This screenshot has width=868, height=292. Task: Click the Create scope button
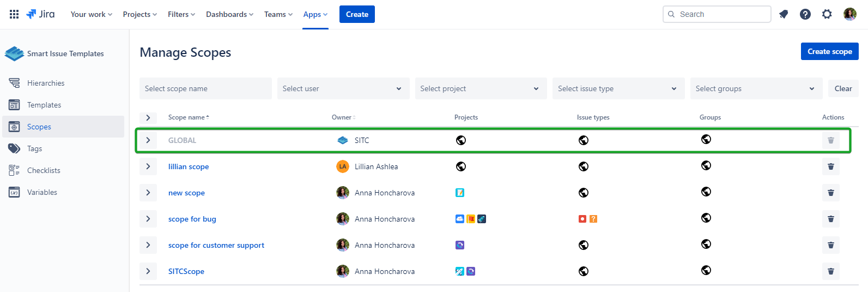click(829, 51)
